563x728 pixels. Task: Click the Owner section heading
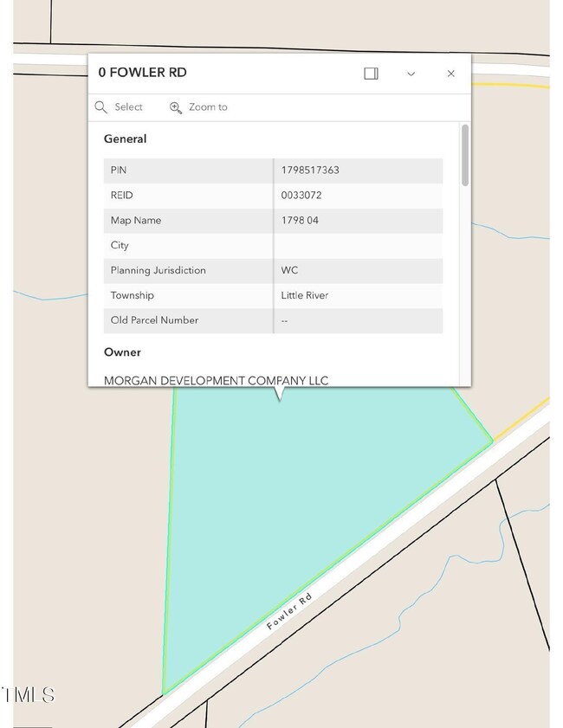coord(122,352)
